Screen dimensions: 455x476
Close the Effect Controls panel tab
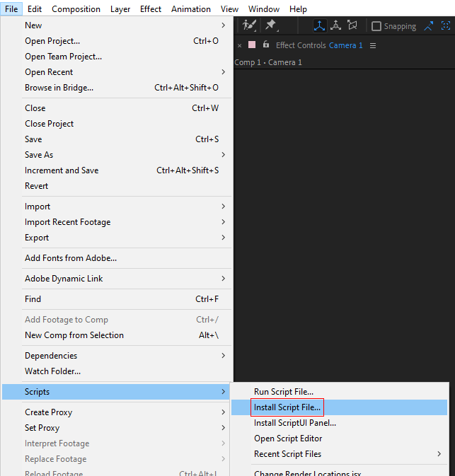(240, 45)
